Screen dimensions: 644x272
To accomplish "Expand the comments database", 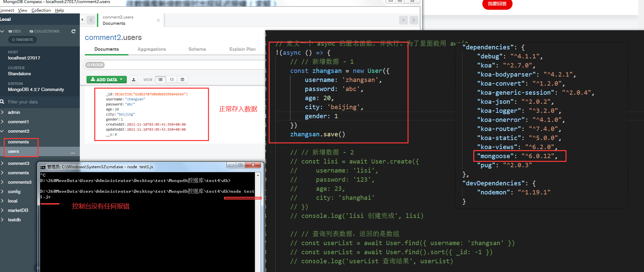I will (2, 173).
